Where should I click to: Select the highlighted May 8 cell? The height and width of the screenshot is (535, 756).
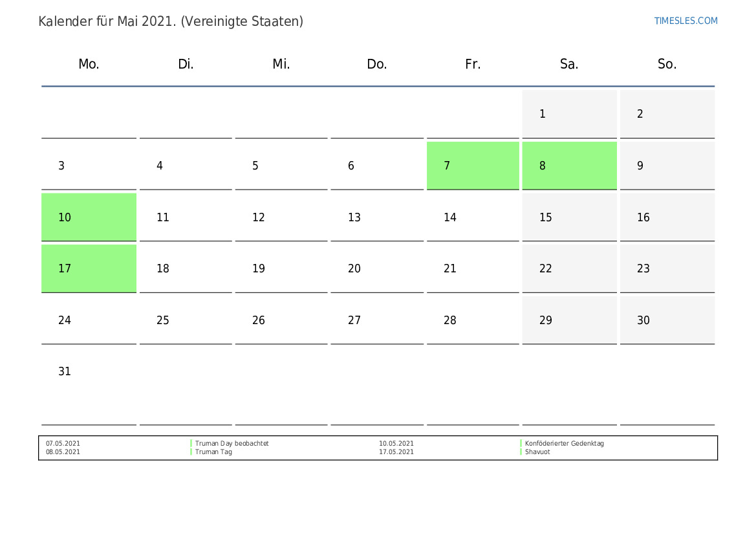click(x=569, y=166)
